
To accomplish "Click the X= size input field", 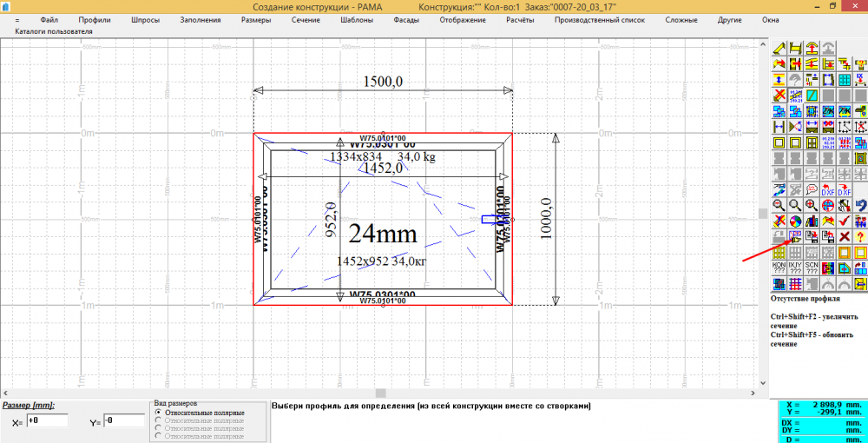I will pyautogui.click(x=47, y=420).
